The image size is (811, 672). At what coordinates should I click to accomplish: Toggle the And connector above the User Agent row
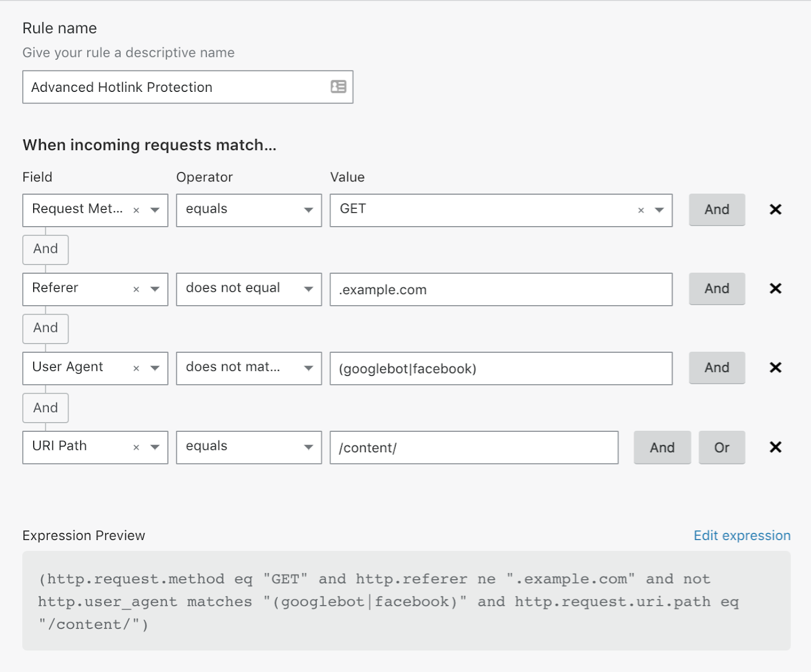click(x=45, y=328)
